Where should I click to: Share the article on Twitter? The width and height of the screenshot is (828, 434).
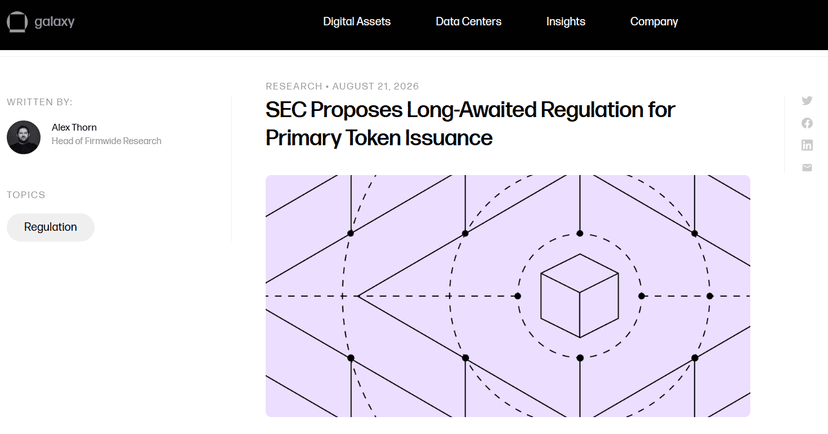click(x=807, y=100)
